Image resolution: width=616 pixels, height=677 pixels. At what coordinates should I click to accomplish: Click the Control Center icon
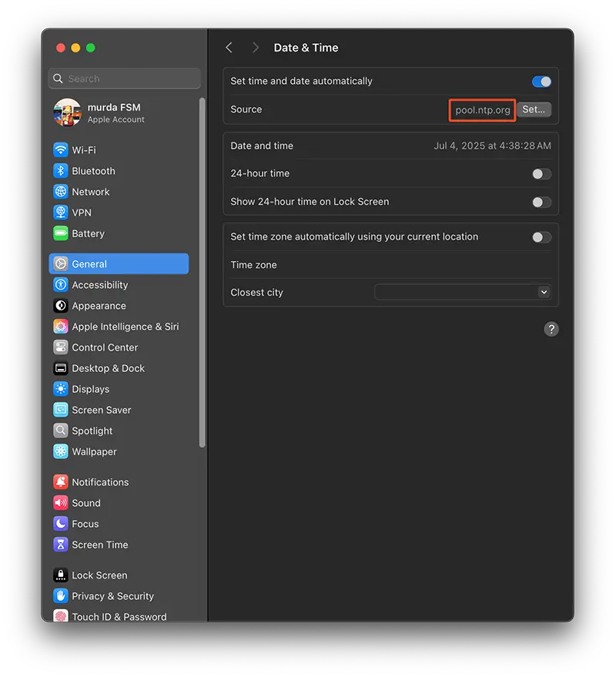pos(60,347)
